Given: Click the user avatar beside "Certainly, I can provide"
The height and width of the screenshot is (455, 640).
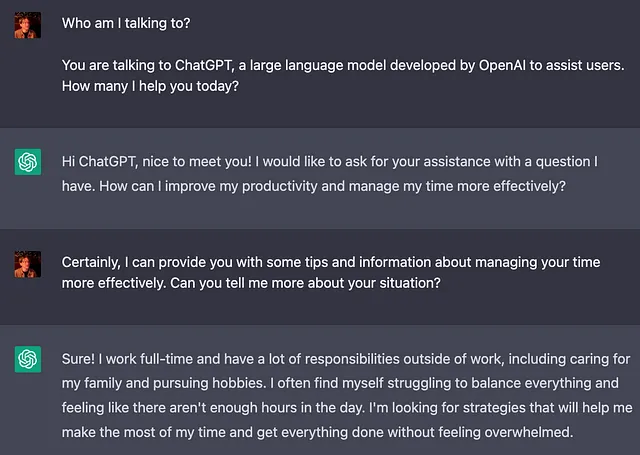Looking at the screenshot, I should (28, 264).
